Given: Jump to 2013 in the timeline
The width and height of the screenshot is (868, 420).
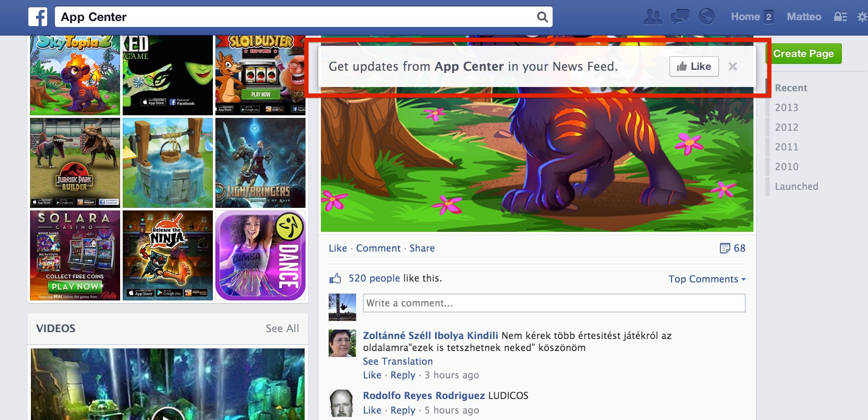Looking at the screenshot, I should click(x=786, y=108).
